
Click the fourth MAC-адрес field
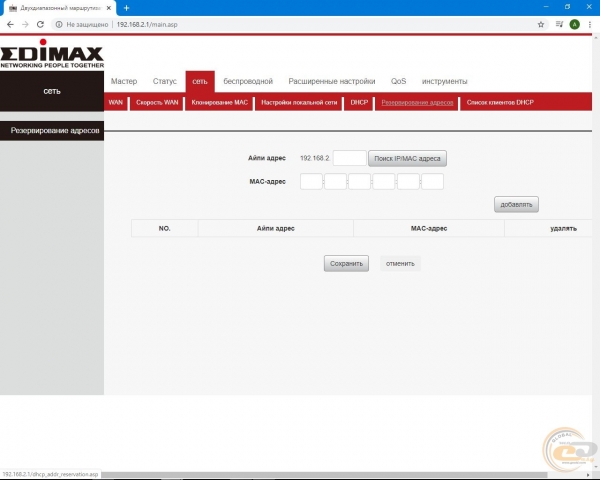pyautogui.click(x=384, y=181)
